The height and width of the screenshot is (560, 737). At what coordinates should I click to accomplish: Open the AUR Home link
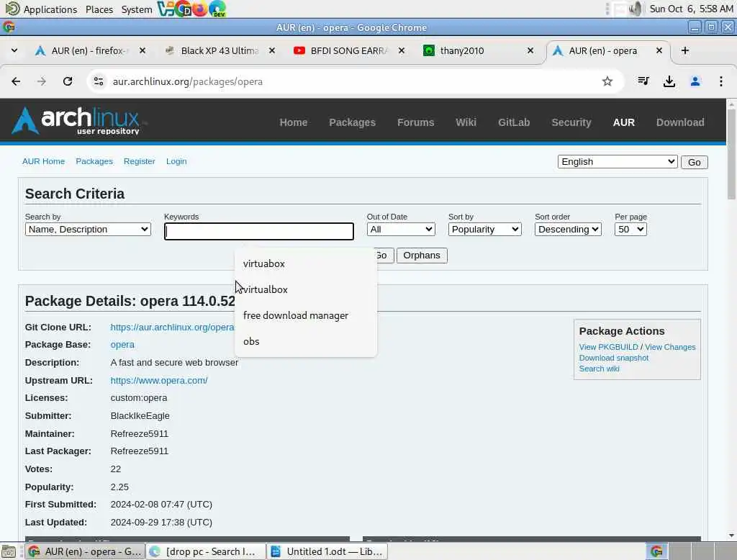pos(43,161)
